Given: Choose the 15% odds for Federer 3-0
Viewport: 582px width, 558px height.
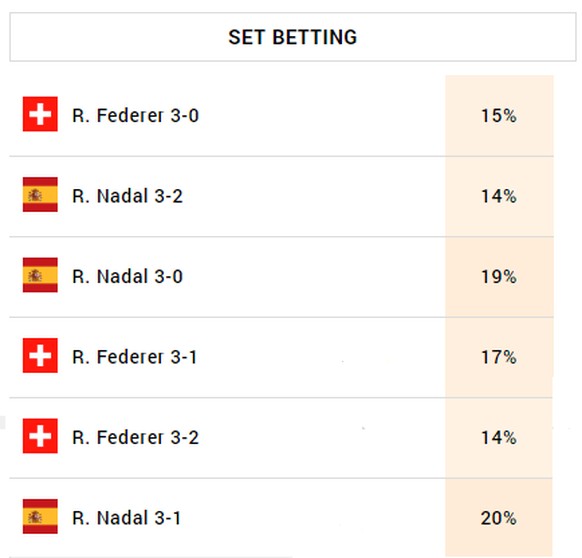Looking at the screenshot, I should [499, 116].
